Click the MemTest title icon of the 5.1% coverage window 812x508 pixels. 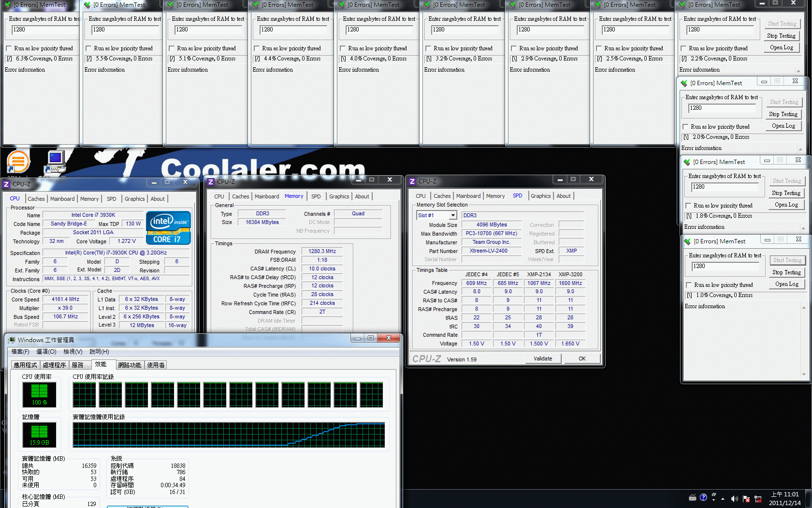[x=170, y=5]
